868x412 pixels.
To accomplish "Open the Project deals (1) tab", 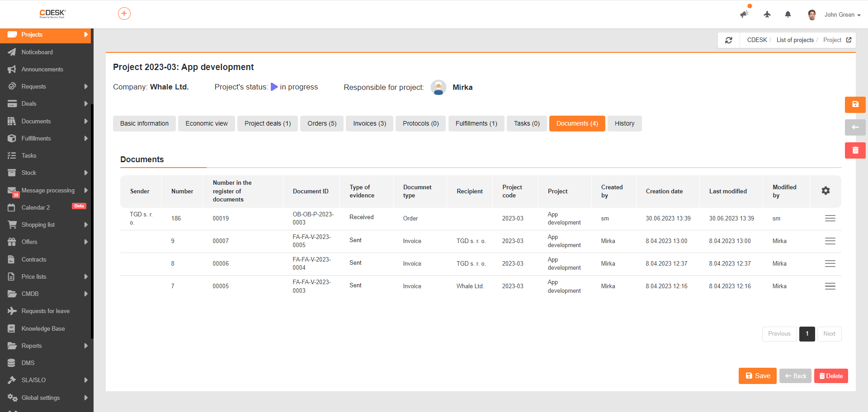I will coord(268,123).
